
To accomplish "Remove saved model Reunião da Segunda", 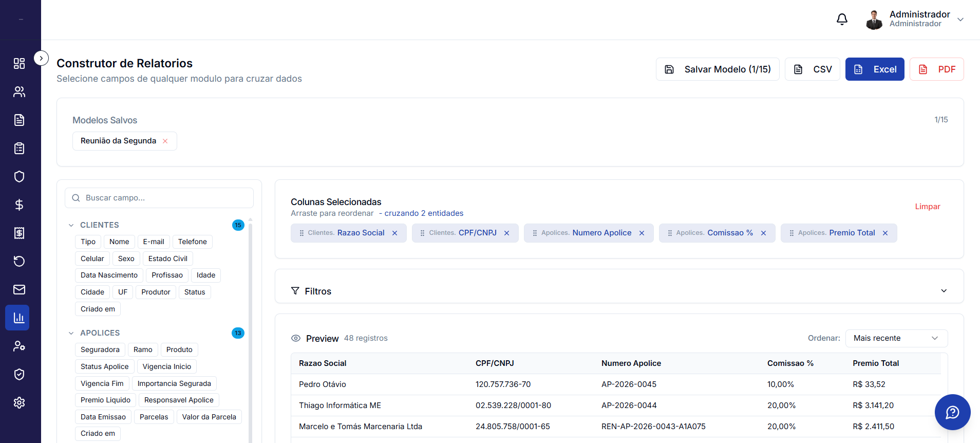I will (x=165, y=141).
